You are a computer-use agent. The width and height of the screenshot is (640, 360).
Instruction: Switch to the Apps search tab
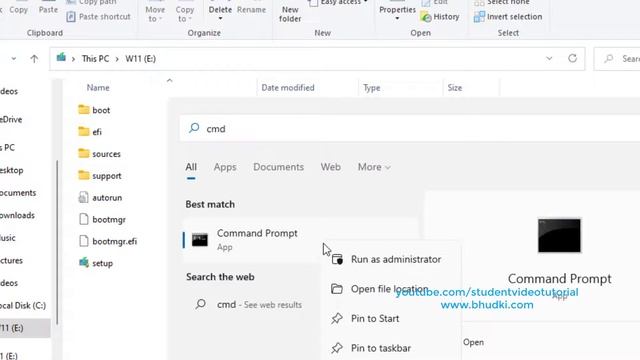[x=225, y=167]
